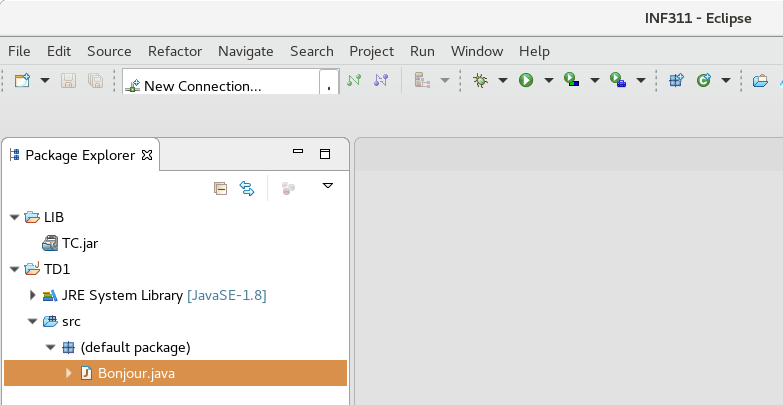Click the New file wizard icon

click(22, 80)
